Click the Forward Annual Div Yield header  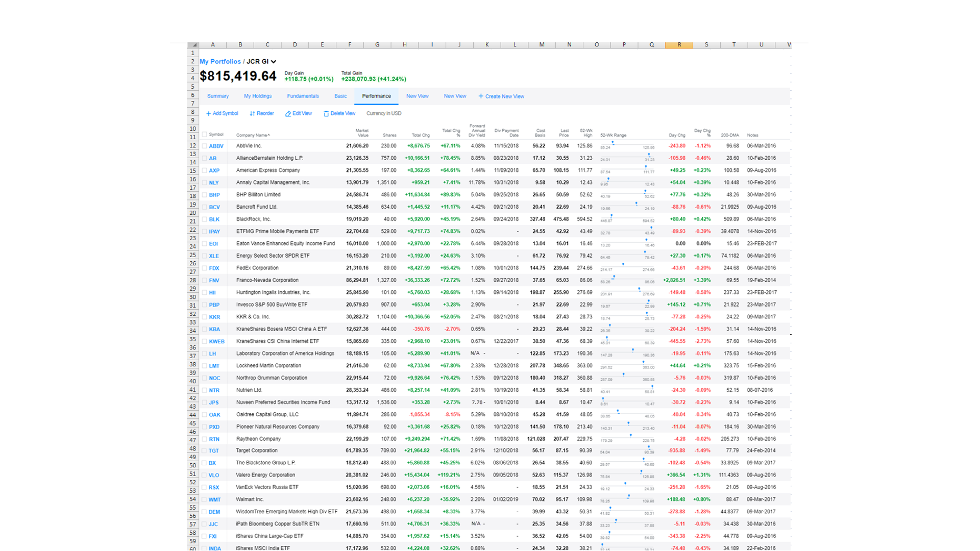point(477,131)
